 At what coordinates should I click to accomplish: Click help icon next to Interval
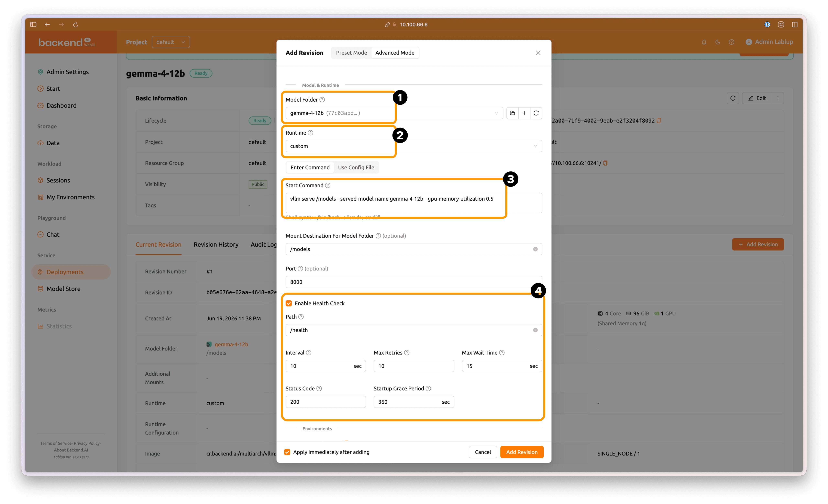308,352
